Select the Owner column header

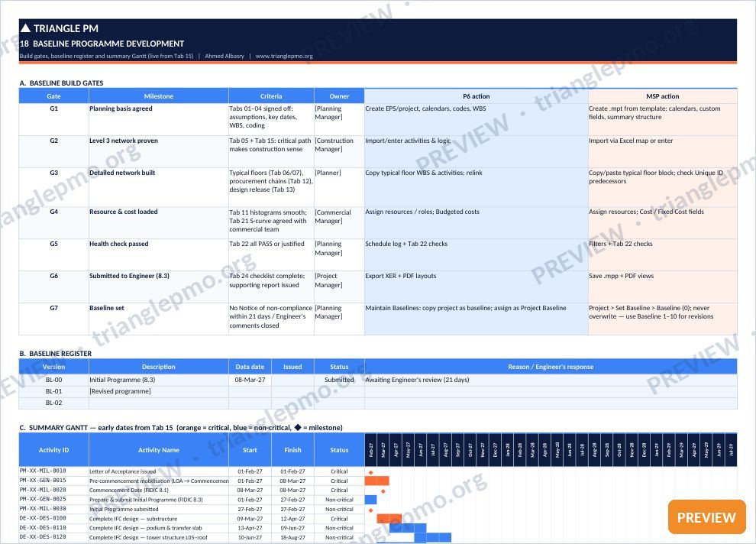click(x=339, y=96)
